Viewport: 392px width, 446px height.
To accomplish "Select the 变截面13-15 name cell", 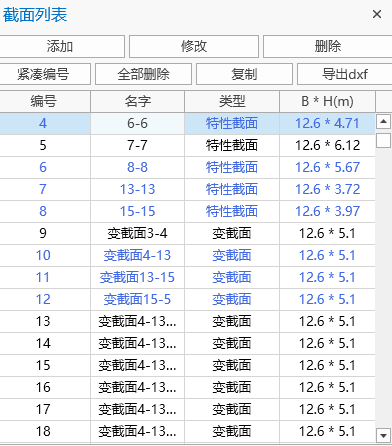I will [x=137, y=277].
